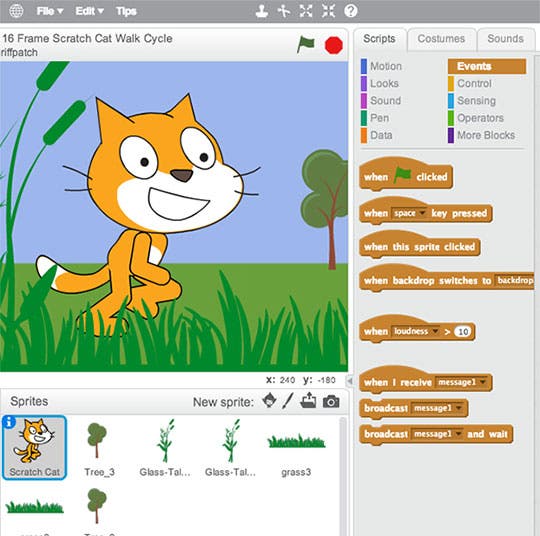Open the language globe menu
Screen dimensions: 540x536
click(x=16, y=11)
